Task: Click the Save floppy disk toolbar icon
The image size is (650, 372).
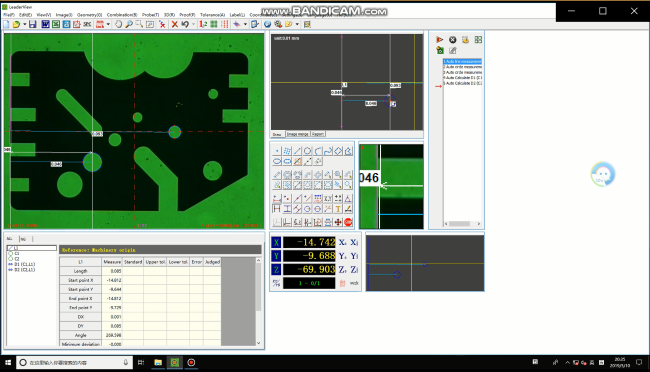Action: [x=32, y=24]
